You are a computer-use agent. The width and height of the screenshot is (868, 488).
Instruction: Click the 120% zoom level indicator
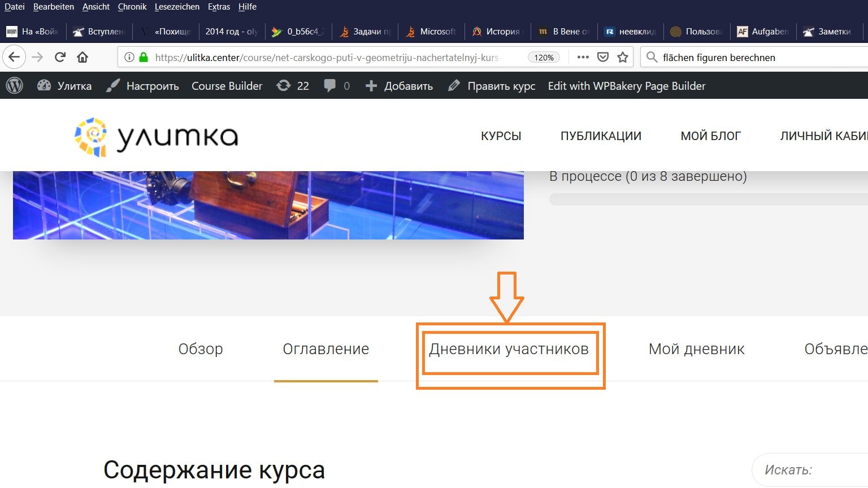click(544, 58)
